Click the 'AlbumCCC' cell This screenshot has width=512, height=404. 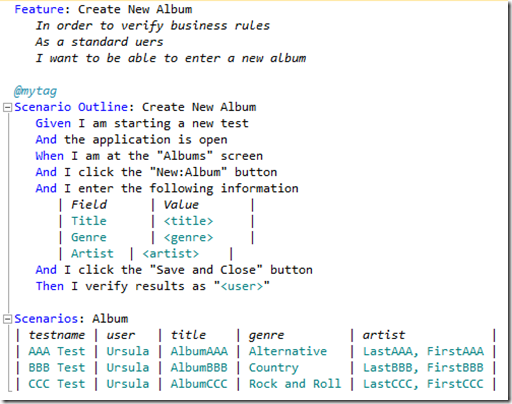click(x=199, y=384)
